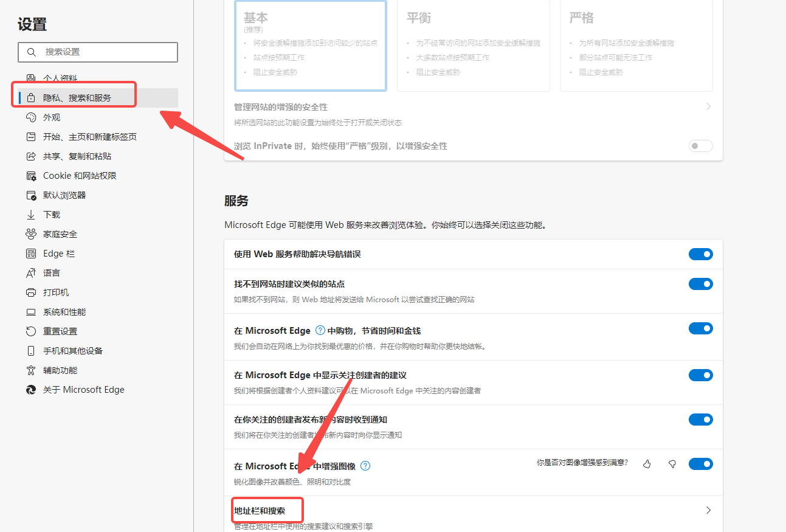
Task: Focus the 搜索设置 input field
Action: click(98, 52)
